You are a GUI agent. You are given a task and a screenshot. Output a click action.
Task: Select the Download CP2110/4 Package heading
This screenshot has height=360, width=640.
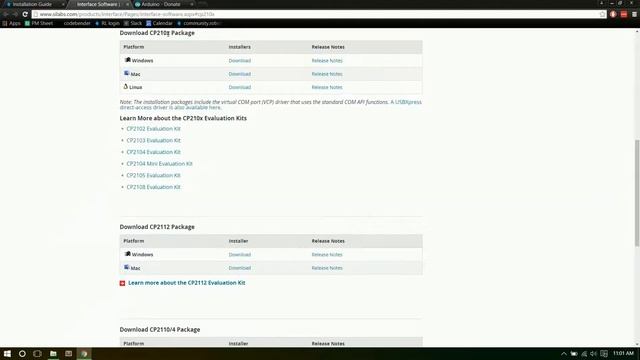(160, 329)
